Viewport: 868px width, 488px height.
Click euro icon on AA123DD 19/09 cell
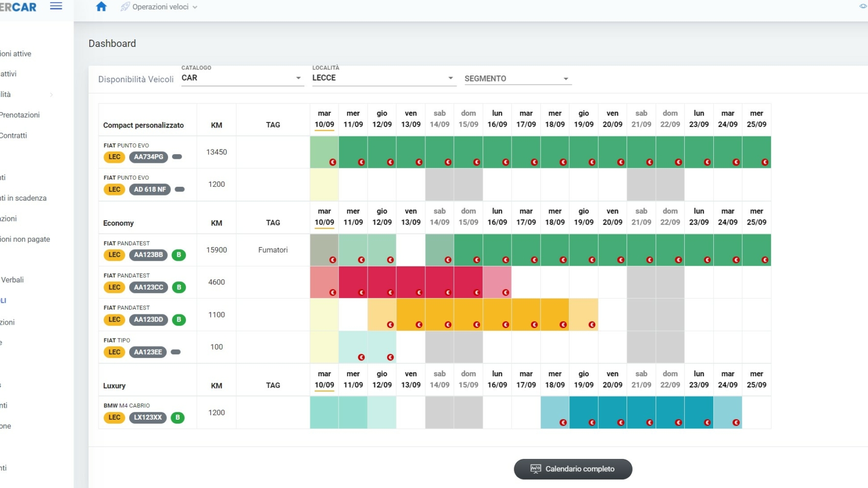pos(592,325)
